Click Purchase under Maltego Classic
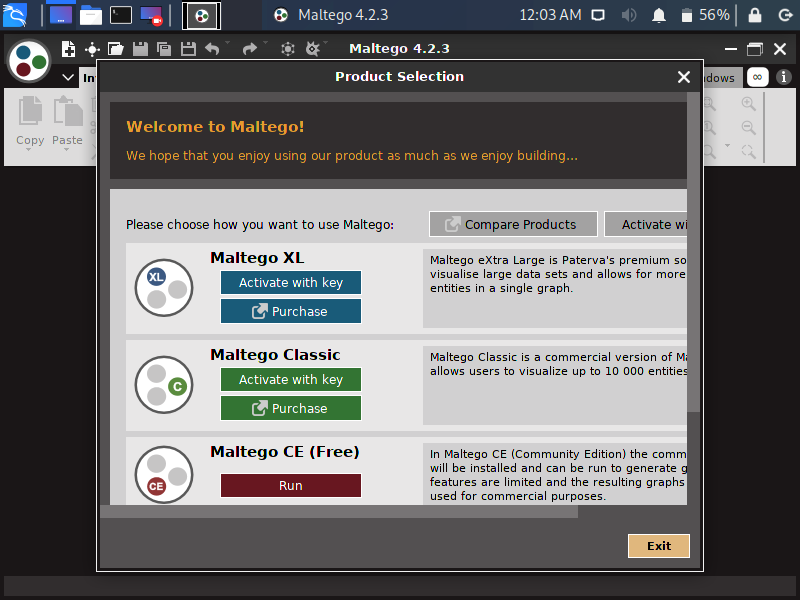This screenshot has height=600, width=800. click(291, 408)
